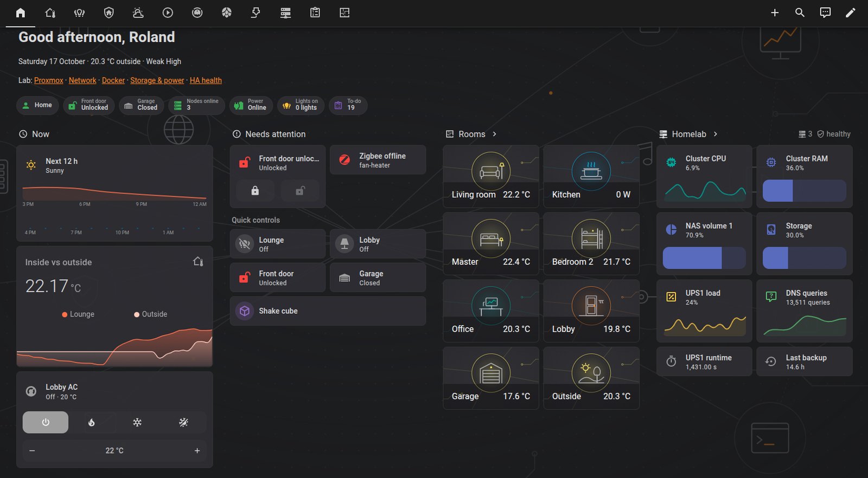Open the Kitchen room card
The image size is (868, 478).
pyautogui.click(x=591, y=176)
